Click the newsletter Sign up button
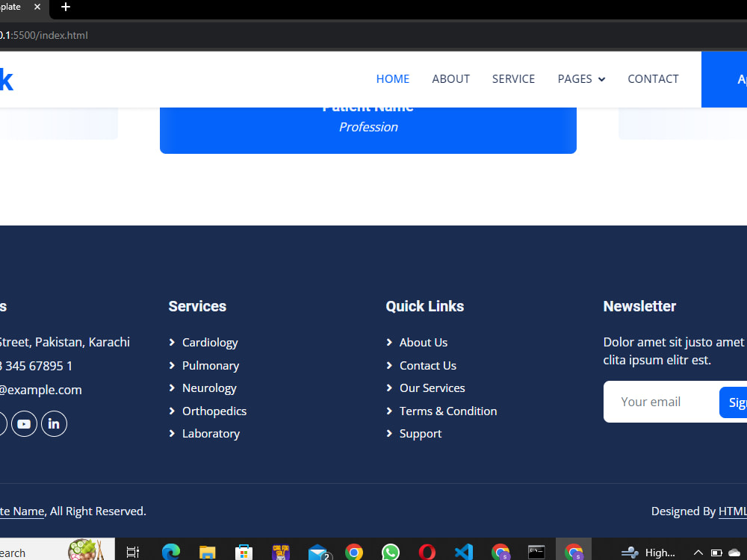747x560 pixels. (x=734, y=402)
